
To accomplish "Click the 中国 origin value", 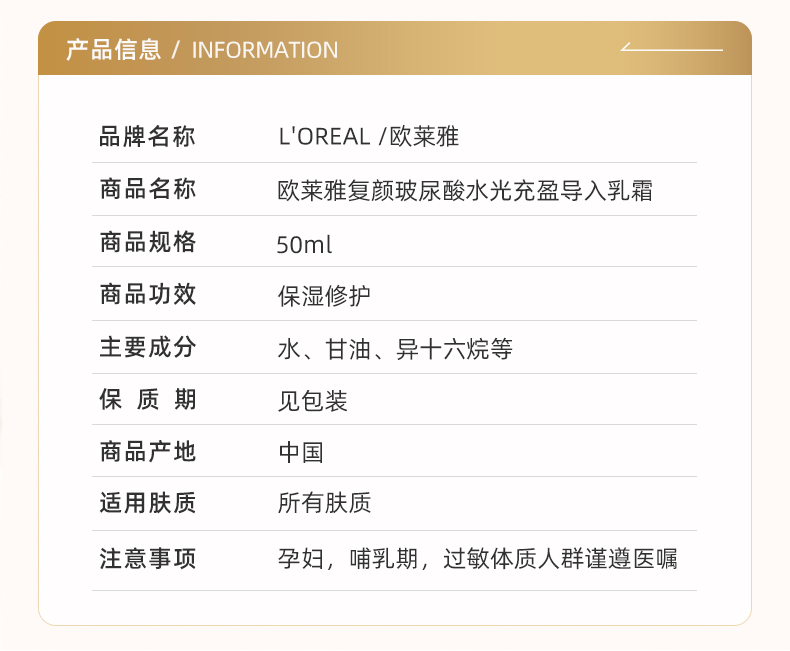I will 301,452.
